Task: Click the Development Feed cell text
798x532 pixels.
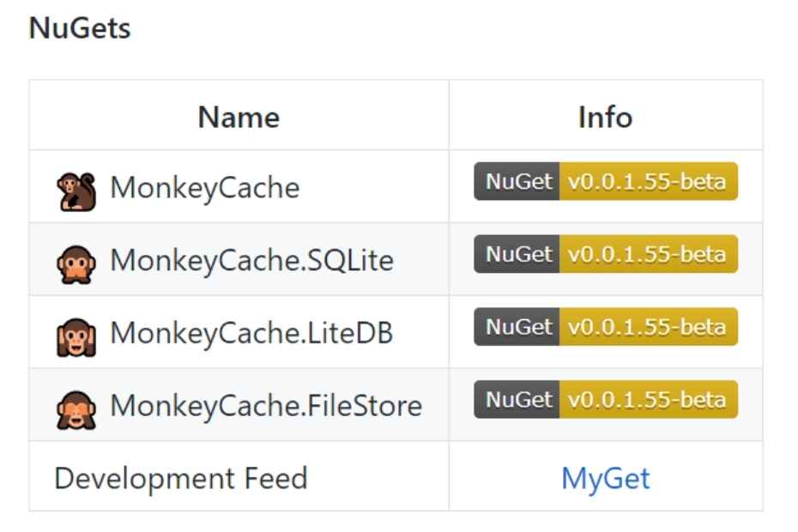Action: pos(180,478)
